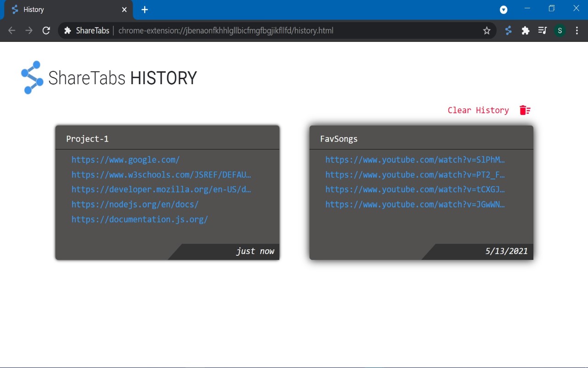This screenshot has width=588, height=368.
Task: Click the ShareTabs HISTORY heading
Action: point(123,78)
